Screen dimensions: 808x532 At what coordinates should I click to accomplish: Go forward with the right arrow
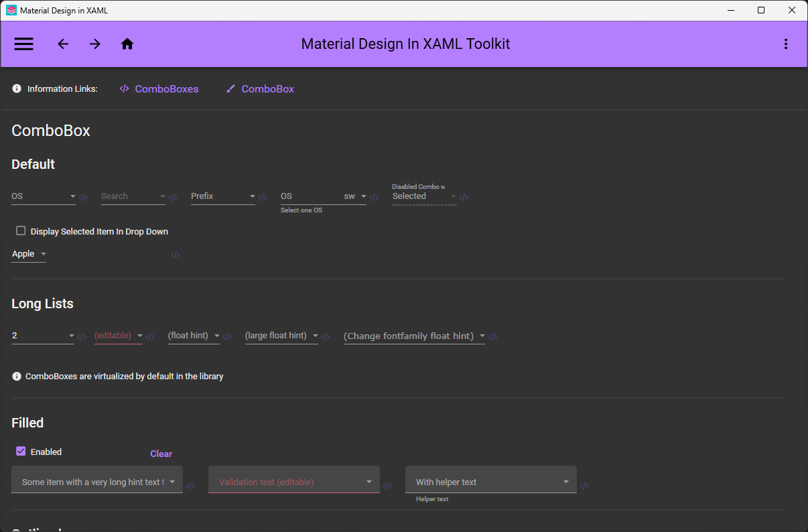click(x=95, y=44)
